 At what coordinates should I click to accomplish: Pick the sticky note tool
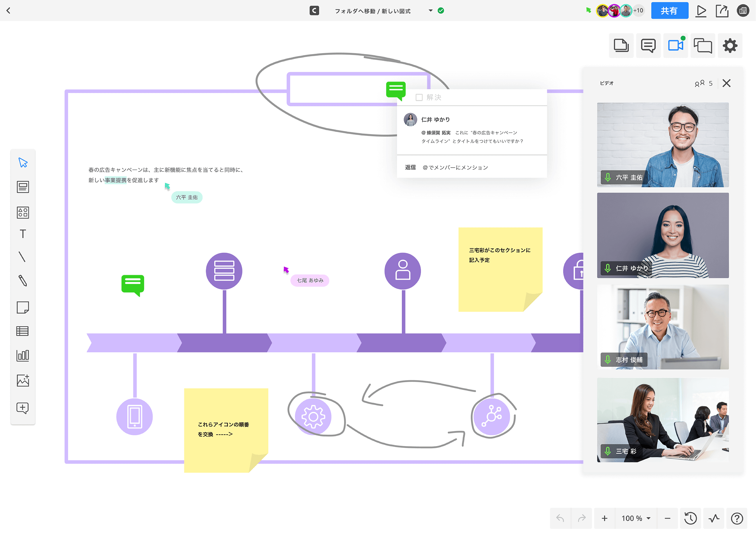coord(23,307)
